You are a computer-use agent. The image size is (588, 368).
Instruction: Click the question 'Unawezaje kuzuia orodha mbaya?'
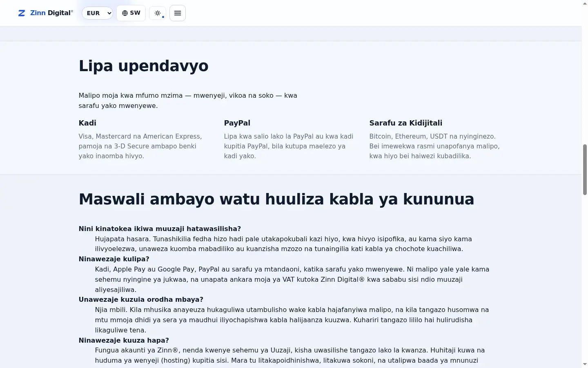[x=141, y=299]
